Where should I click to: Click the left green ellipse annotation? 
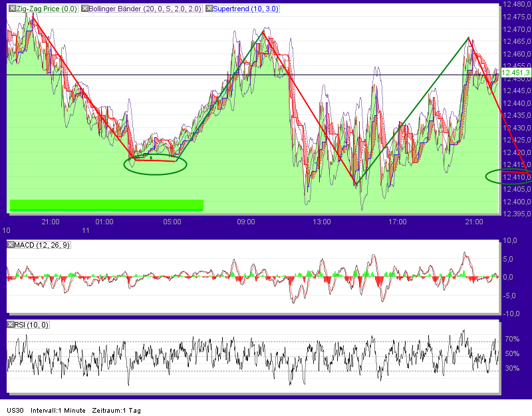(156, 164)
